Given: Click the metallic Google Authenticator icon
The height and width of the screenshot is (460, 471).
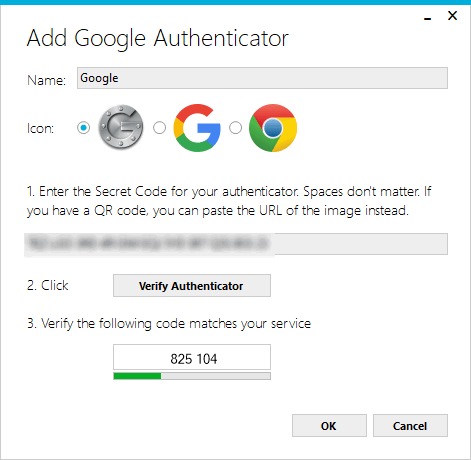Looking at the screenshot, I should 121,127.
